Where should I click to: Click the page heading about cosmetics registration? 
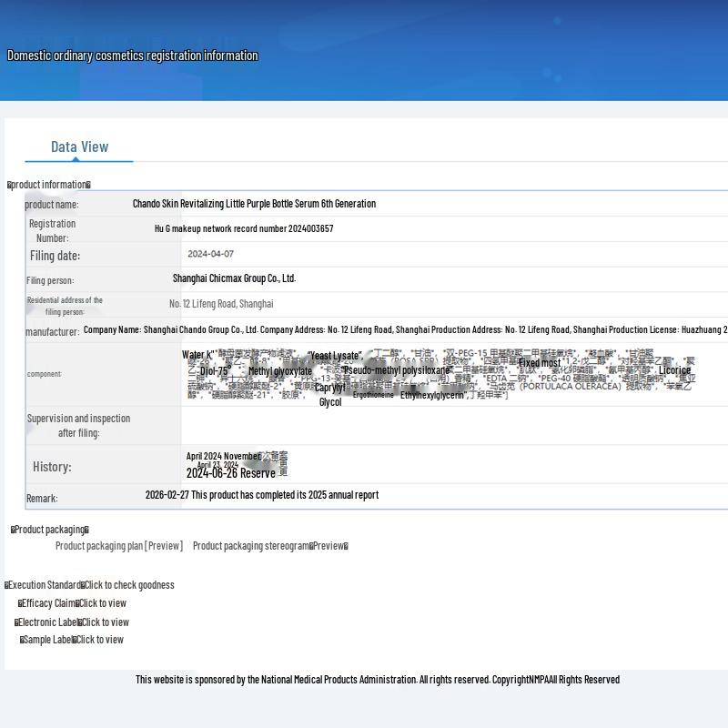(x=132, y=56)
